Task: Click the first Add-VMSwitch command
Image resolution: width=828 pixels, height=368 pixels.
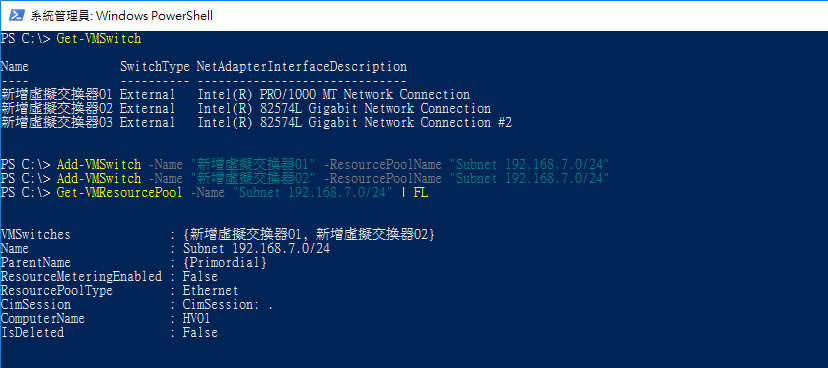Action: (99, 165)
